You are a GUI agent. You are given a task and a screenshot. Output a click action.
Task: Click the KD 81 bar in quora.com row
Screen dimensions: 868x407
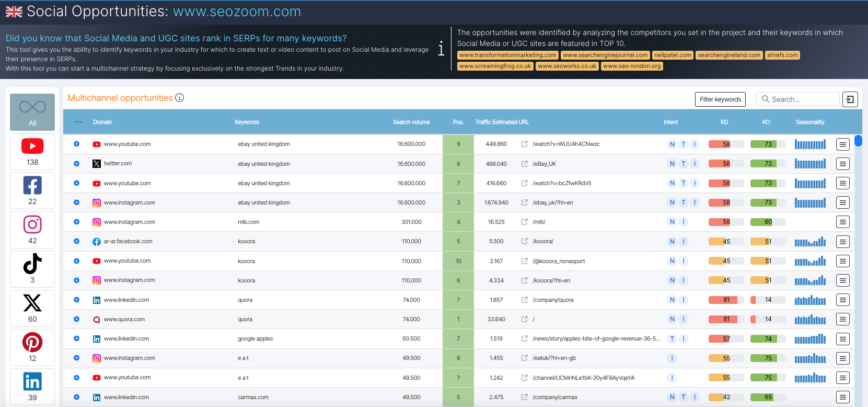point(726,319)
